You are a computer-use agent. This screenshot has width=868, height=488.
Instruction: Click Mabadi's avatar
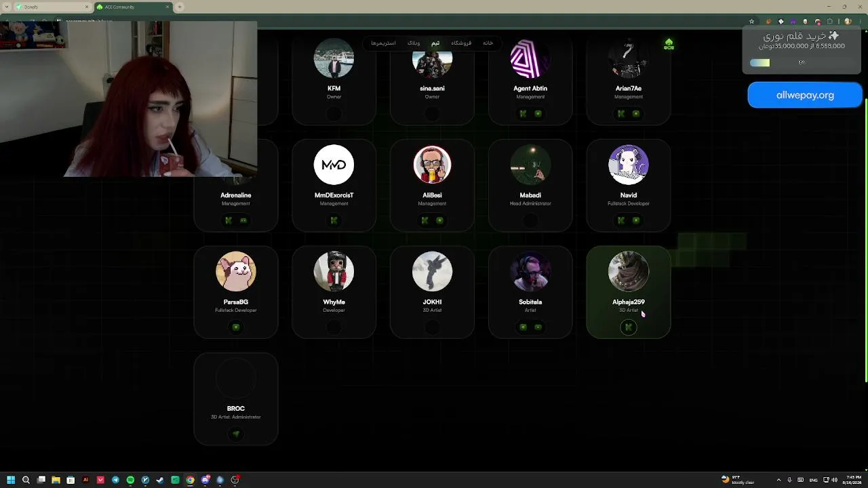(x=530, y=165)
